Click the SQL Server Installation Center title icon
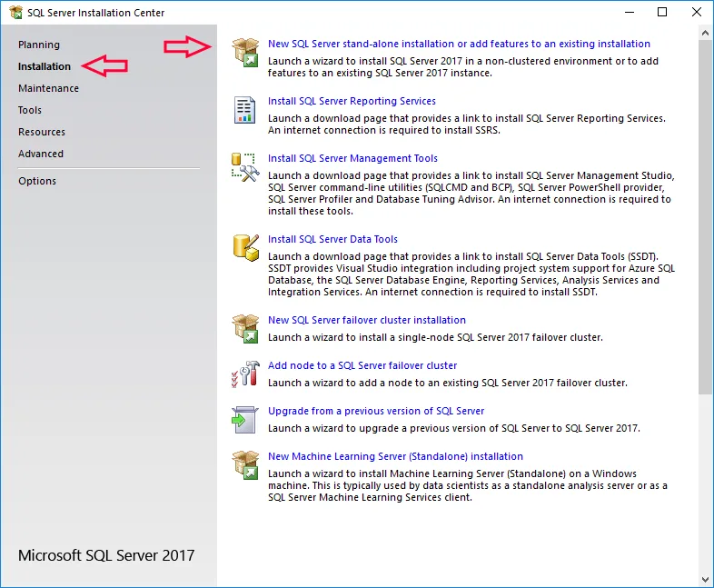 coord(16,13)
